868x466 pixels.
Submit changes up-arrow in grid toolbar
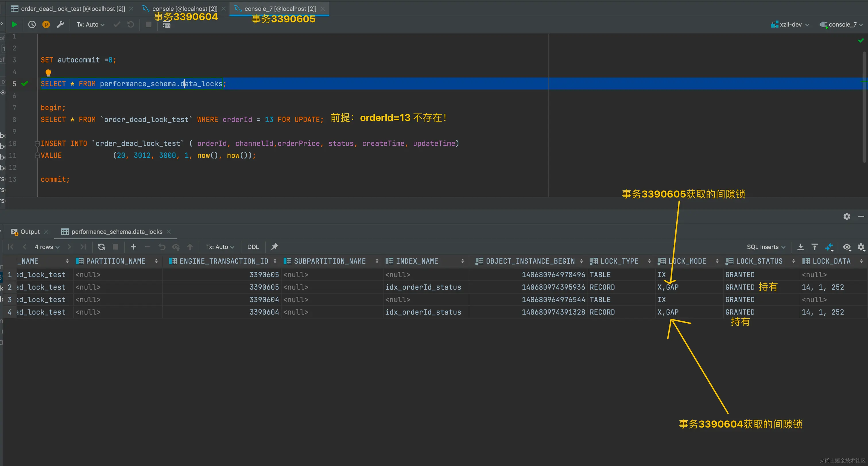click(x=190, y=247)
